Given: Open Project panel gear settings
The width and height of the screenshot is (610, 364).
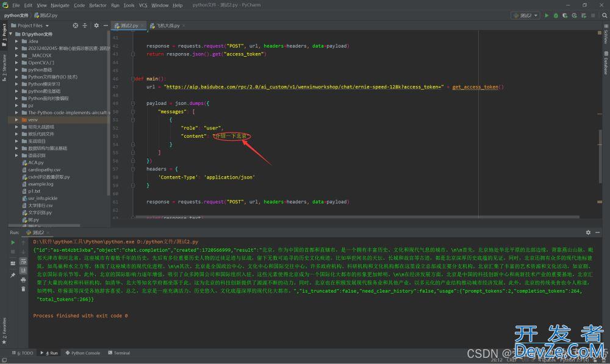Looking at the screenshot, I should [96, 26].
